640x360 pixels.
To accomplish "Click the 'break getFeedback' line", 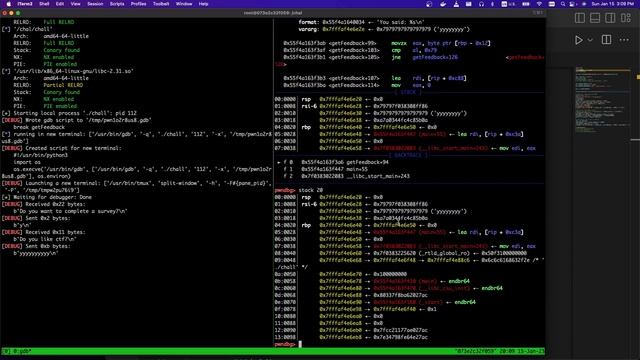I will [39, 127].
